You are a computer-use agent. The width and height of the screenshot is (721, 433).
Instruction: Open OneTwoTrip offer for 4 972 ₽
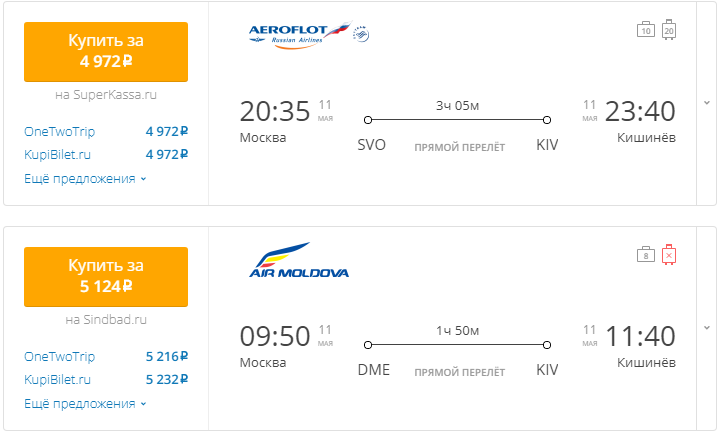[106, 131]
